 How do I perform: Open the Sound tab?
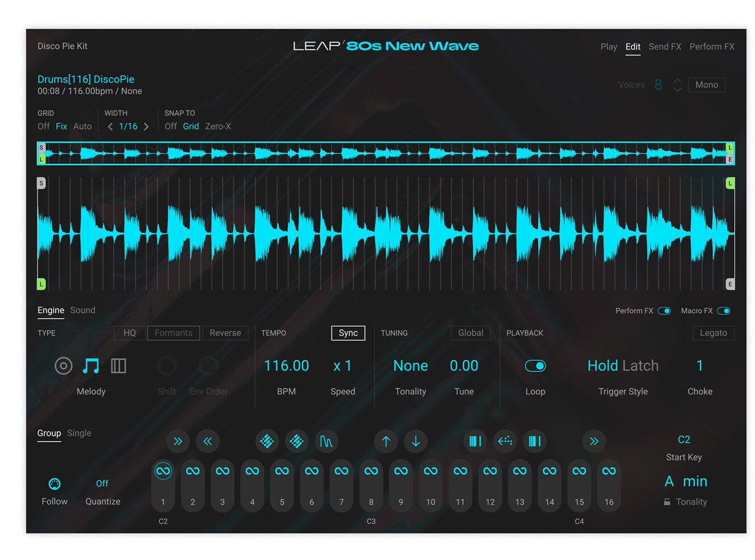pos(83,310)
